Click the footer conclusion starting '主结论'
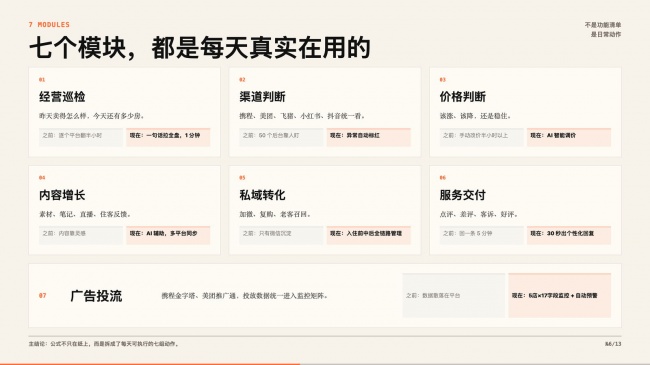Image resolution: width=650 pixels, height=365 pixels. tap(104, 344)
